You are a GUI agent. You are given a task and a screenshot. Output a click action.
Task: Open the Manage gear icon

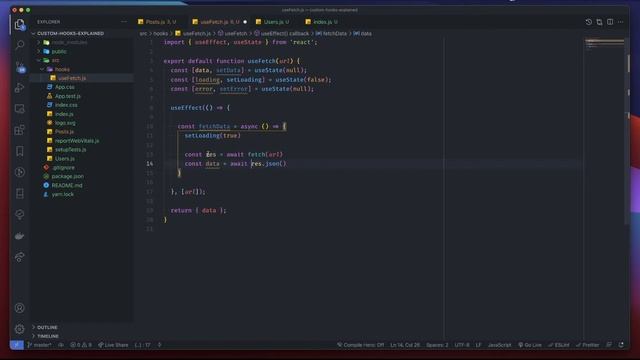pyautogui.click(x=20, y=329)
